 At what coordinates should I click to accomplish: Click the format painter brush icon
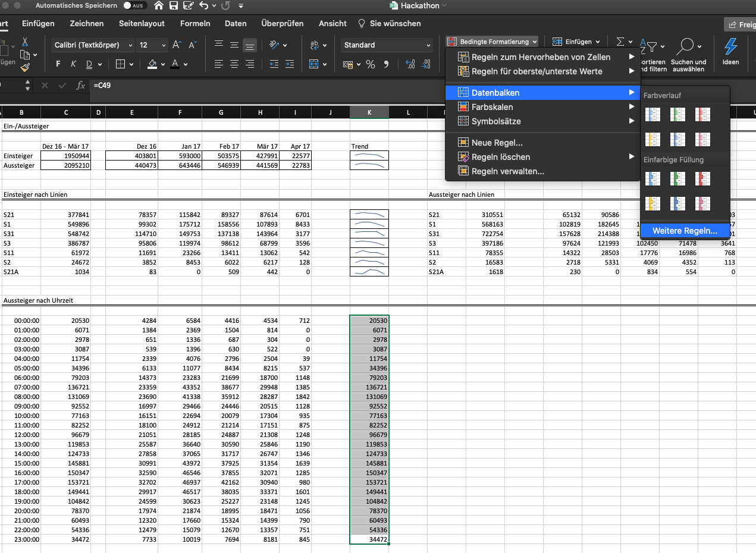25,67
